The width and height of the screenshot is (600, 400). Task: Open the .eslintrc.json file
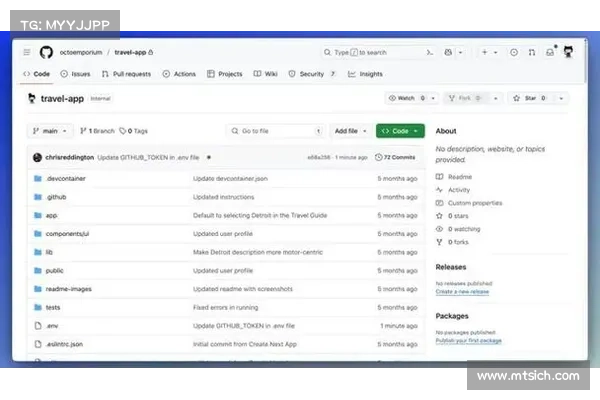[64, 344]
